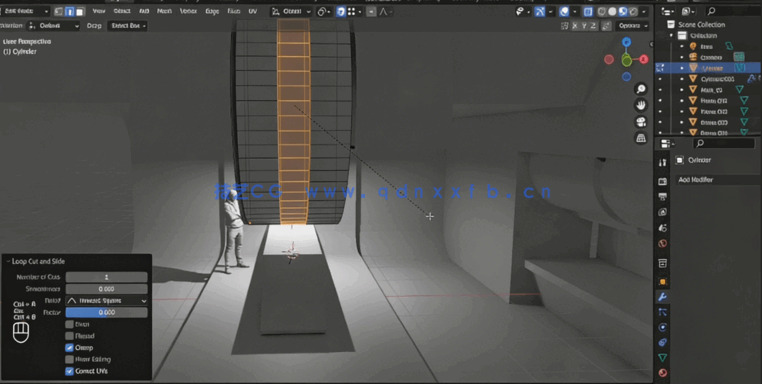This screenshot has height=384, width=762.
Task: Switch to edge select mode
Action: tap(69, 11)
